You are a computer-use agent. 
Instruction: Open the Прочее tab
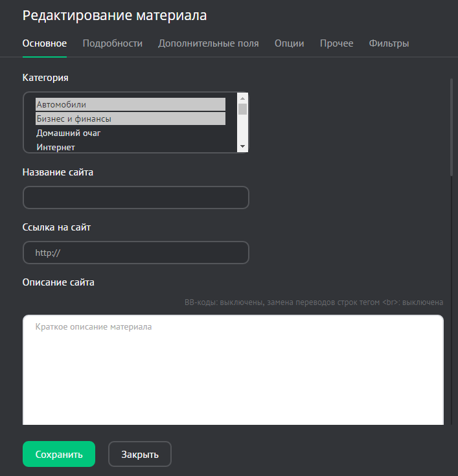pos(336,43)
